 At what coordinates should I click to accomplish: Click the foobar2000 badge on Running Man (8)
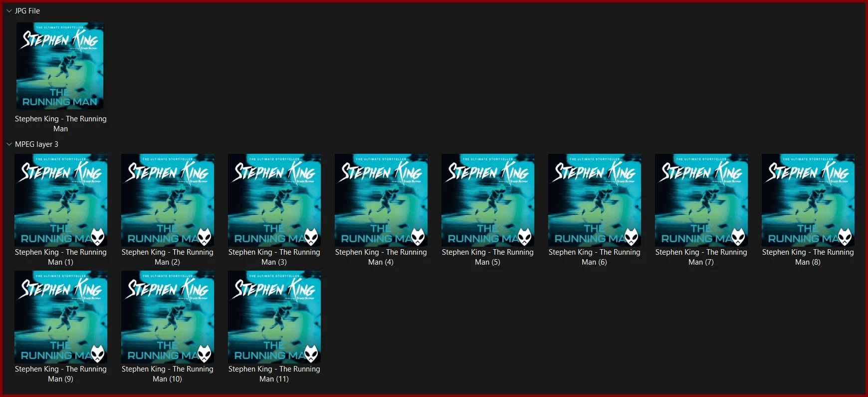coord(845,237)
